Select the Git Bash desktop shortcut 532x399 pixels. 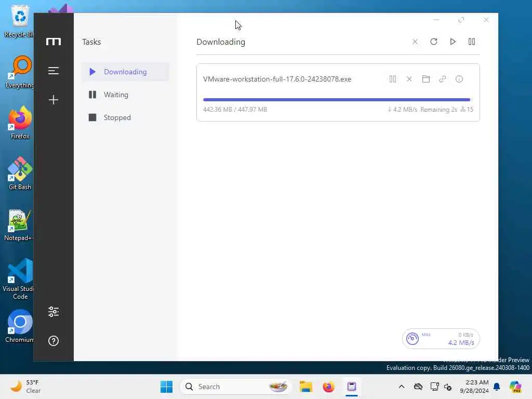20,173
